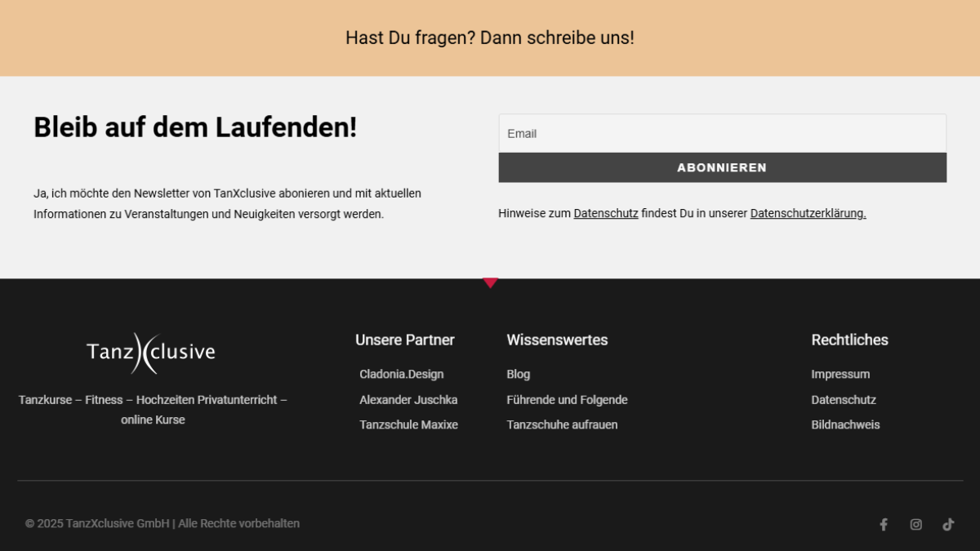Follow the underlined Datenschutz hint link

605,214
